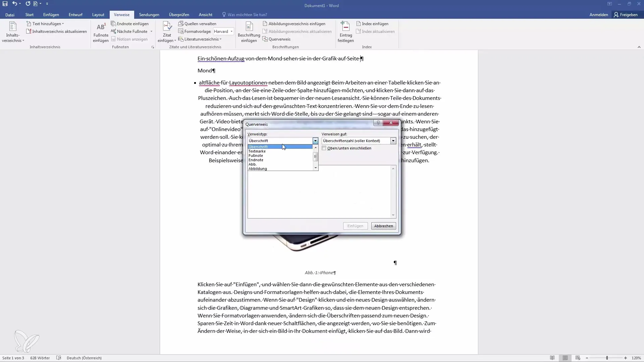The width and height of the screenshot is (644, 362).
Task: Open the Formatvorlage Harvard dropdown
Action: [231, 32]
